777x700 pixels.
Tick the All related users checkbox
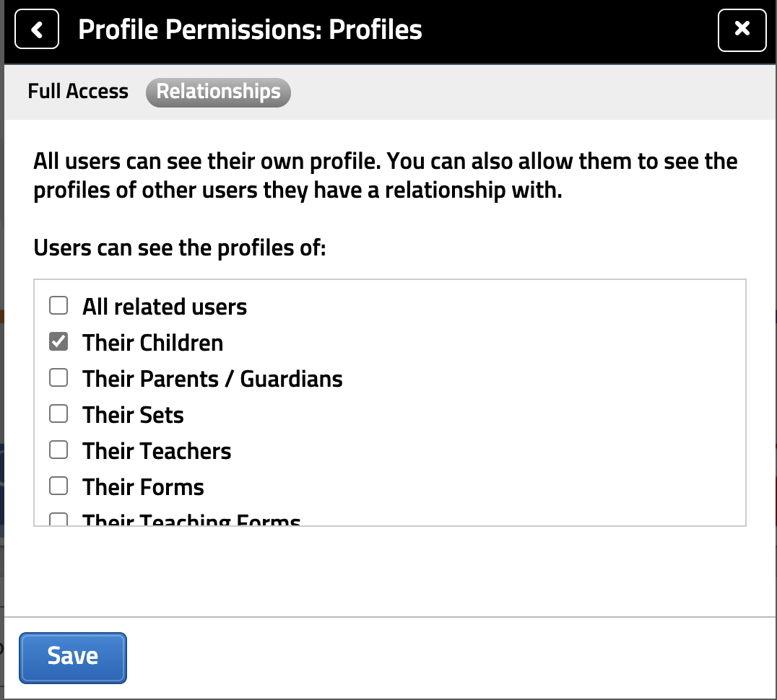coord(58,306)
